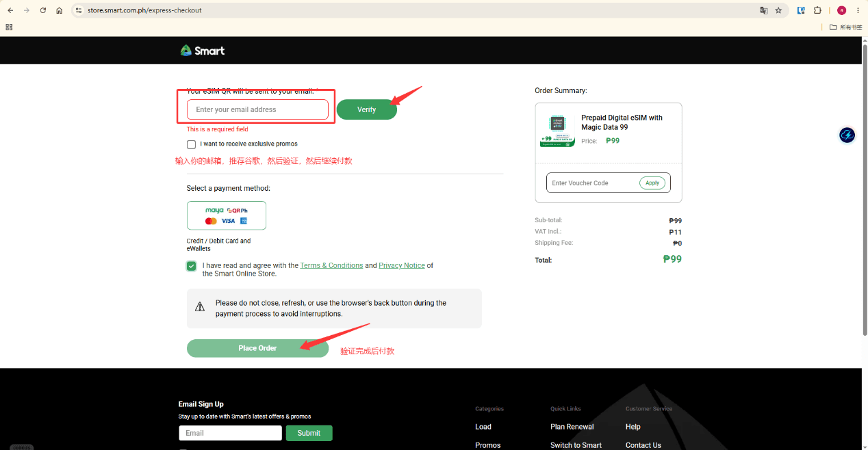
Task: Uncheck the Terms & Conditions agreement checkbox
Action: (192, 266)
